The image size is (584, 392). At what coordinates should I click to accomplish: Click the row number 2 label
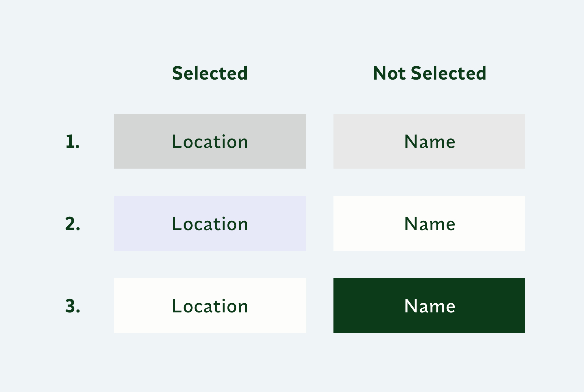pos(73,224)
